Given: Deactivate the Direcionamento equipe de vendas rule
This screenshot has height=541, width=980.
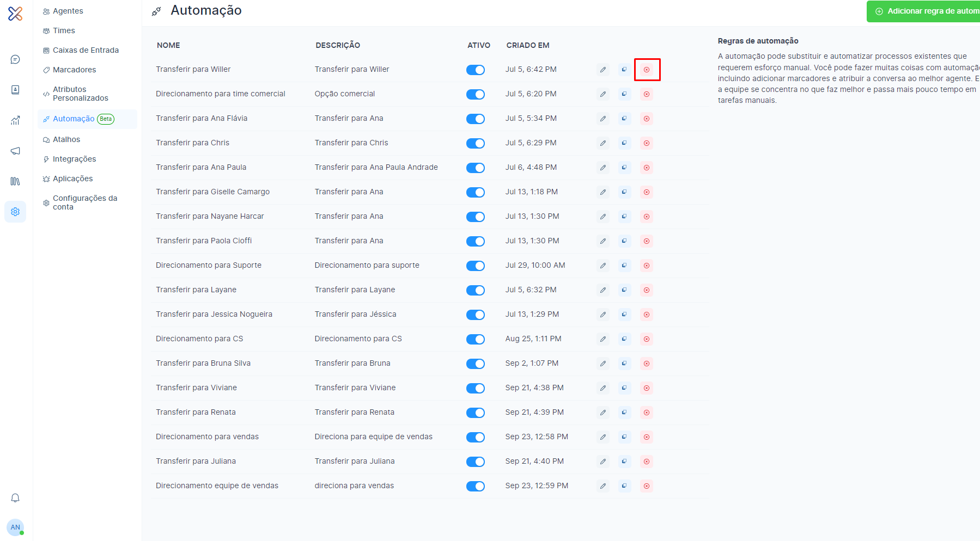Looking at the screenshot, I should pos(475,486).
